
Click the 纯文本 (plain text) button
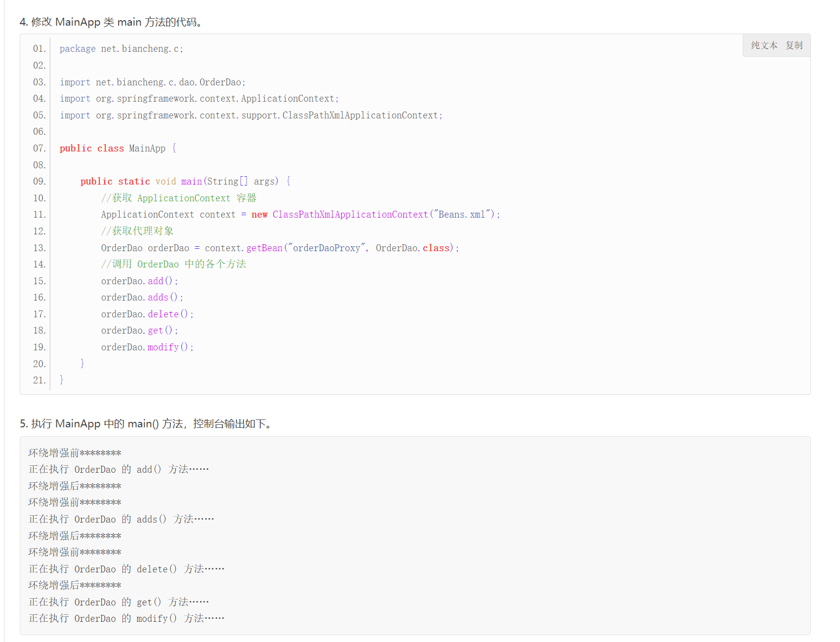click(x=764, y=45)
